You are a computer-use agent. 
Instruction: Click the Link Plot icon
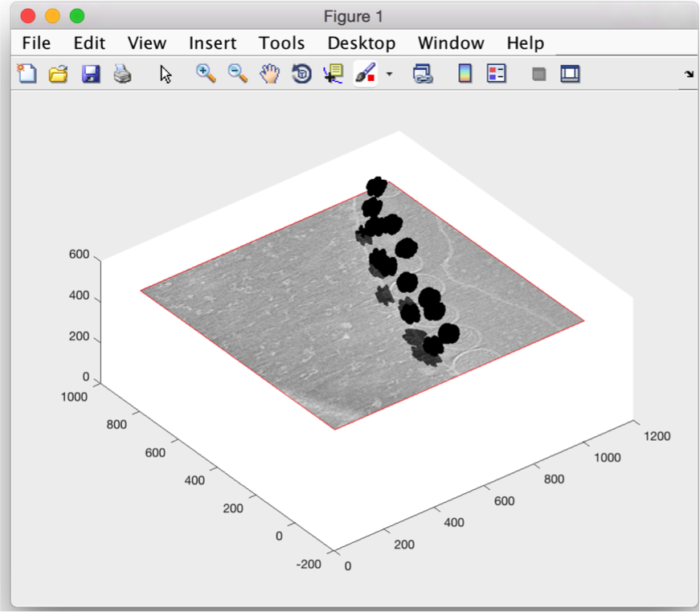[422, 74]
